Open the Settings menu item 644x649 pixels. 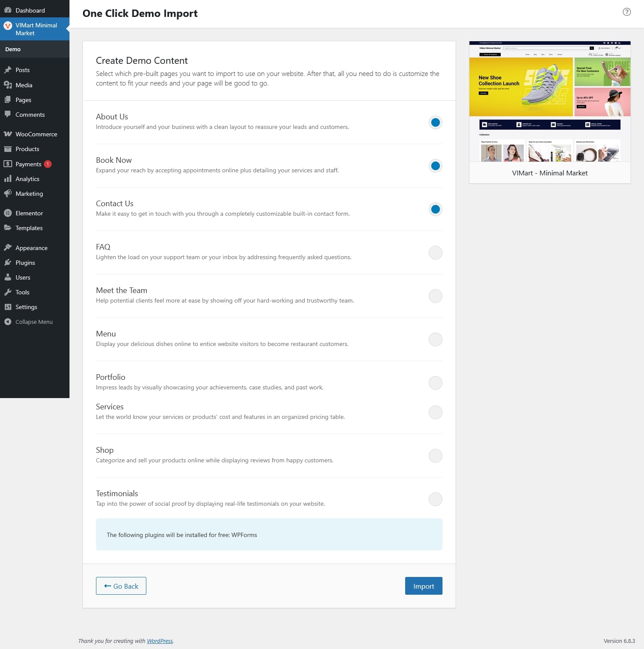[x=26, y=307]
